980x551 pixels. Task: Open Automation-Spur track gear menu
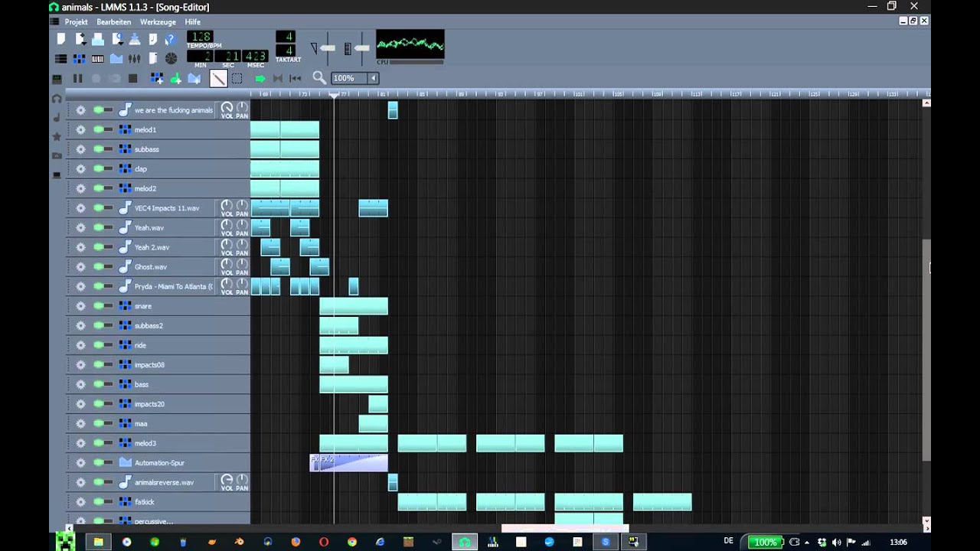(x=80, y=462)
